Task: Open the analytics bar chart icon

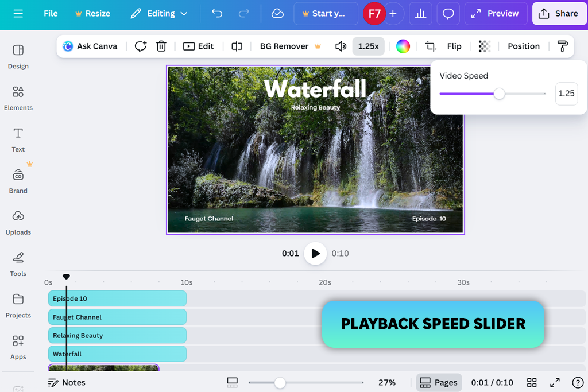Action: click(420, 14)
